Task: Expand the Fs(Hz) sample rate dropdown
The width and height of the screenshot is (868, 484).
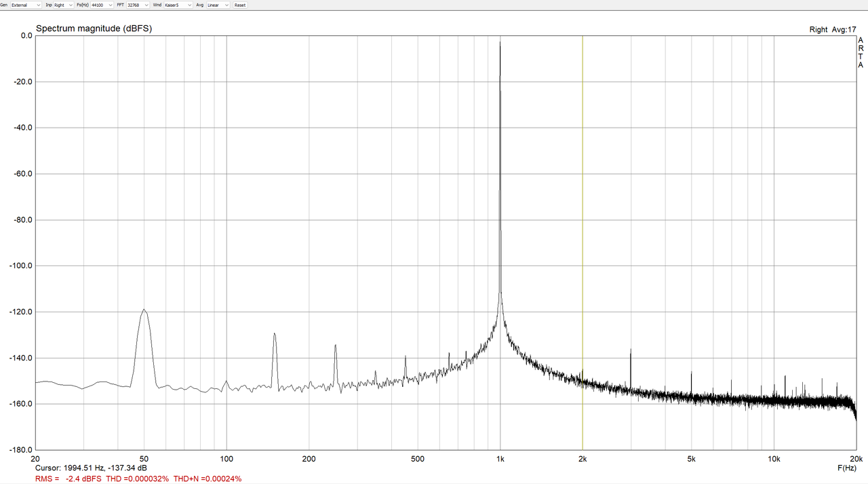Action: [103, 5]
